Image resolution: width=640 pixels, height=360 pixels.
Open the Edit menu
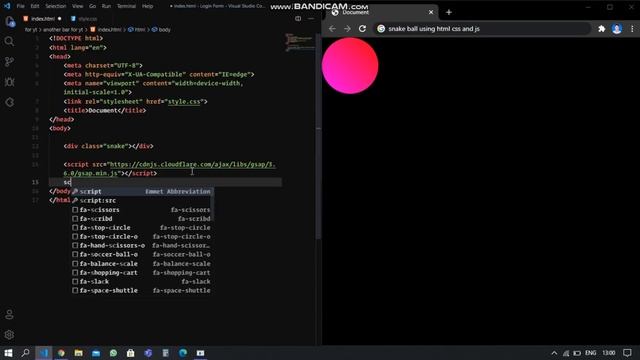click(x=35, y=6)
